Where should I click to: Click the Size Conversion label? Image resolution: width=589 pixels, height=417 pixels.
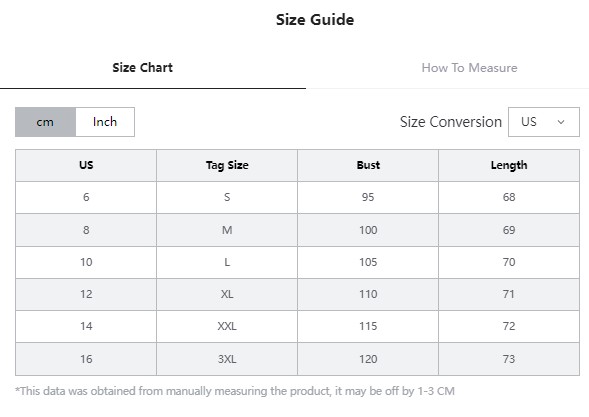click(451, 122)
